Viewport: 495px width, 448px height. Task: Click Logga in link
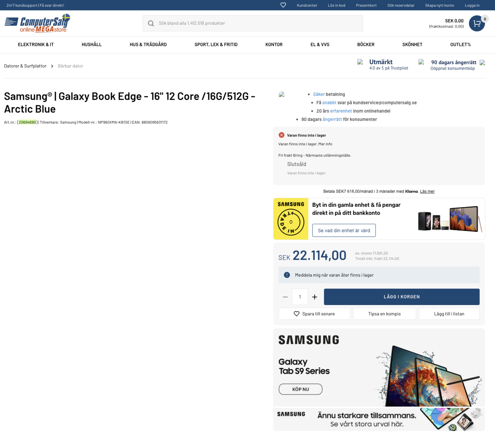[472, 5]
